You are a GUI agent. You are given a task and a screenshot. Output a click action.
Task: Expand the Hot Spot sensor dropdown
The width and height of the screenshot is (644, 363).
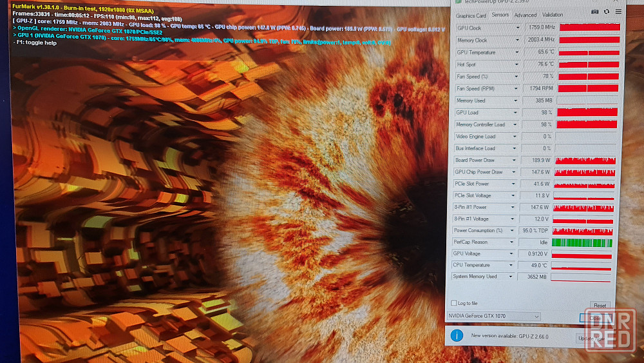[x=516, y=64]
